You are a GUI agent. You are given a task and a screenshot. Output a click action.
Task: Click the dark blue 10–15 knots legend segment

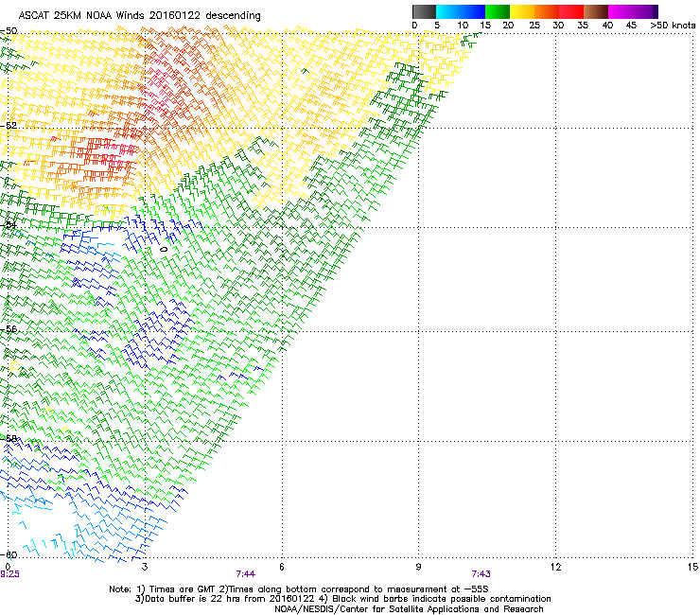point(473,11)
